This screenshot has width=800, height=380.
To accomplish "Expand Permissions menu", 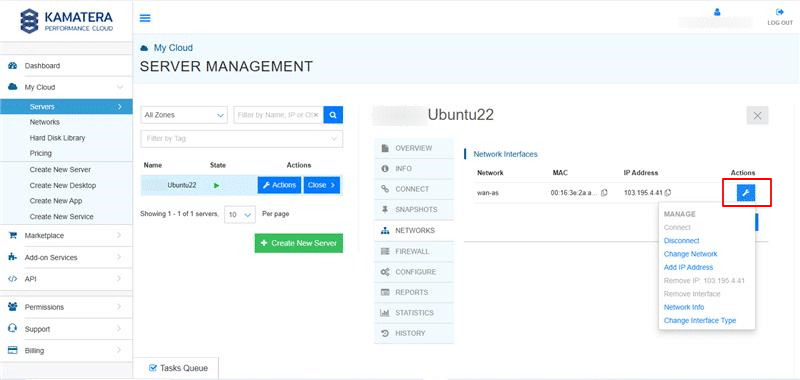I will [66, 307].
